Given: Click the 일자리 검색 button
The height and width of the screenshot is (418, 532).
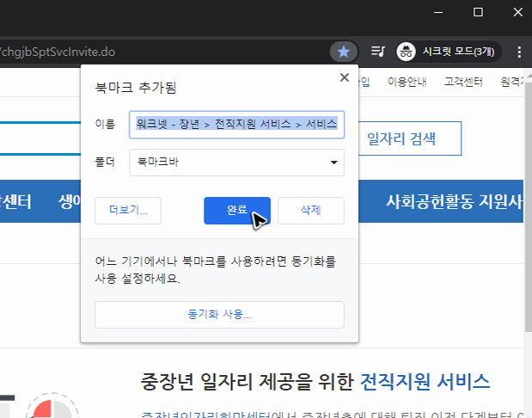Looking at the screenshot, I should coord(410,138).
